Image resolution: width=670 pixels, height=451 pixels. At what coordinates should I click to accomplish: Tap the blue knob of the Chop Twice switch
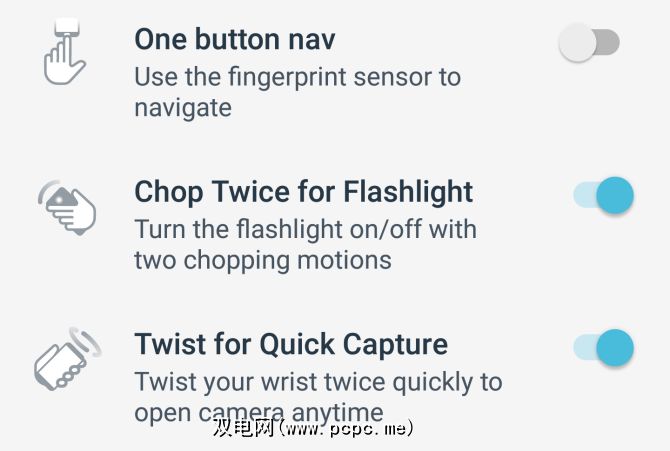(615, 195)
